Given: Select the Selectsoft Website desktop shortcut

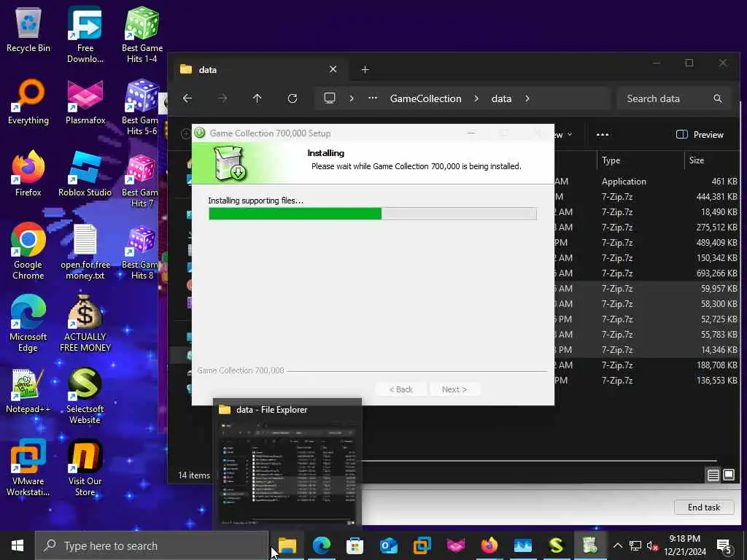Looking at the screenshot, I should 85,396.
